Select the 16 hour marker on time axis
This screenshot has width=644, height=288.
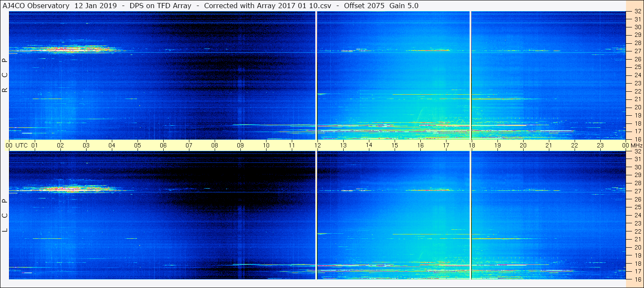tap(420, 145)
